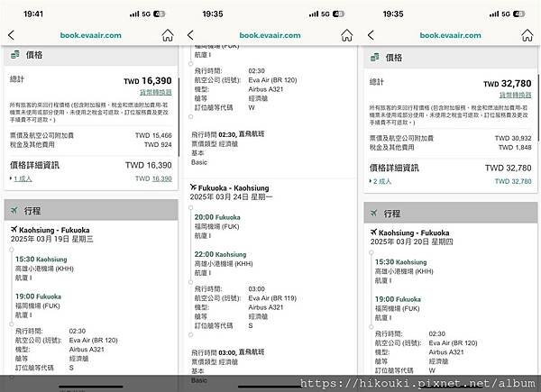The image size is (541, 392).
Task: Click 價格詳細資訊 heading in the TWD 32,780 screen
Action: pos(394,168)
